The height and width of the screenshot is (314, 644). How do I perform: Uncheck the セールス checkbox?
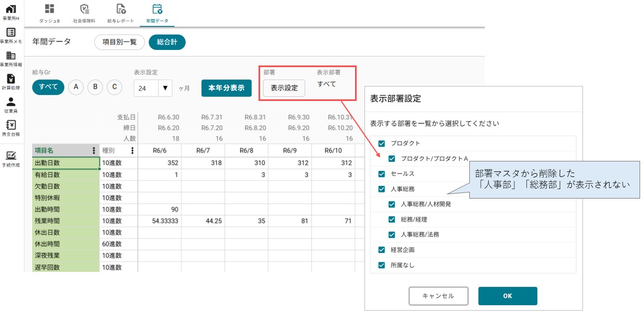tap(382, 174)
